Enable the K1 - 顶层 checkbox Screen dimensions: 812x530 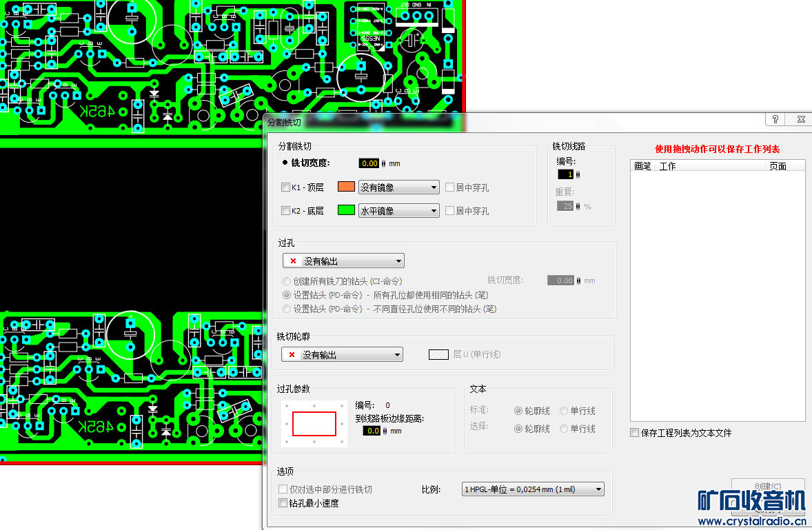tap(285, 187)
